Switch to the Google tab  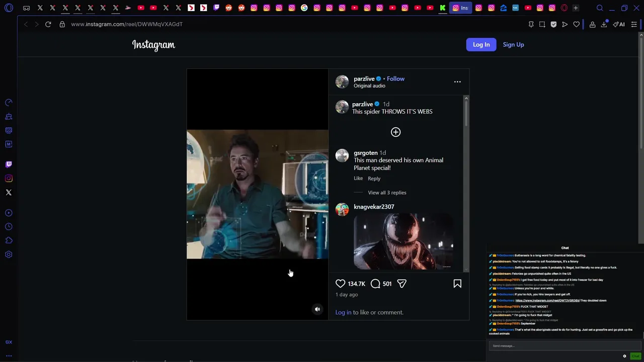click(x=304, y=8)
